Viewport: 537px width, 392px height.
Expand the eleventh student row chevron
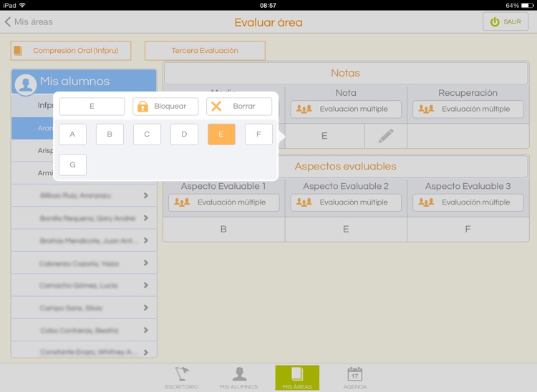tap(146, 330)
